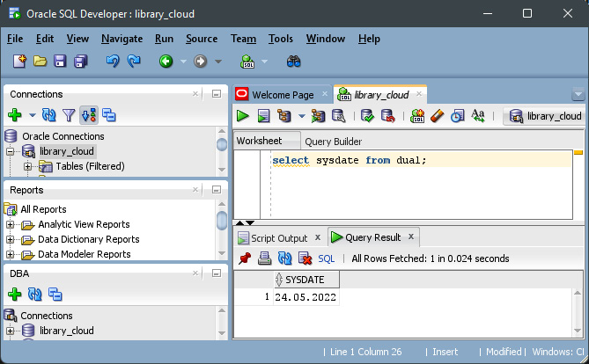Screen dimensions: 589x364
Task: Expand Tables (Filtered) node
Action: (x=28, y=166)
